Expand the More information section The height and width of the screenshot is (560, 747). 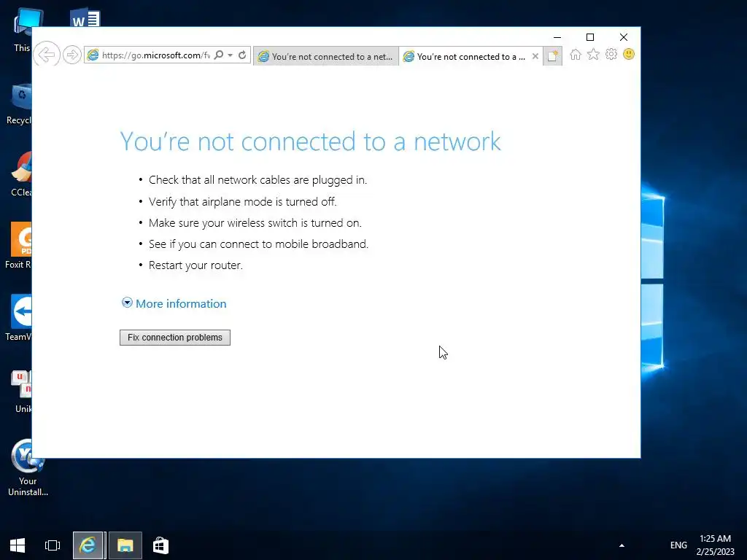pyautogui.click(x=174, y=303)
